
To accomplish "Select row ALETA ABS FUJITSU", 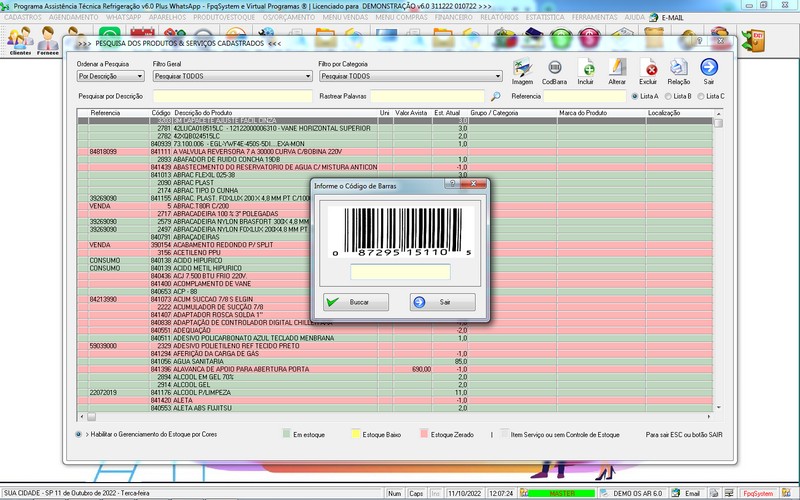I will click(395, 408).
